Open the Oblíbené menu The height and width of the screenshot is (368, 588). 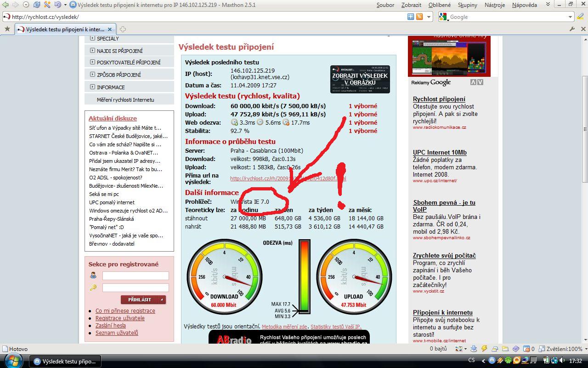(x=439, y=5)
